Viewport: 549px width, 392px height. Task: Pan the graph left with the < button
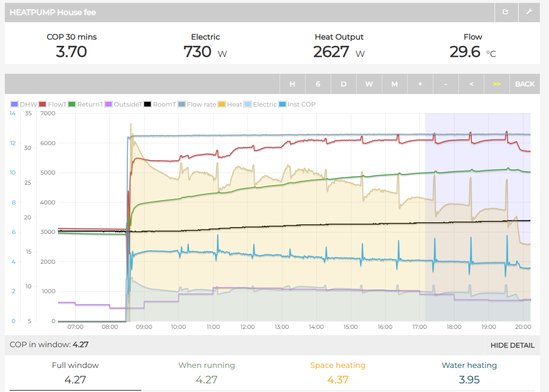tap(471, 84)
